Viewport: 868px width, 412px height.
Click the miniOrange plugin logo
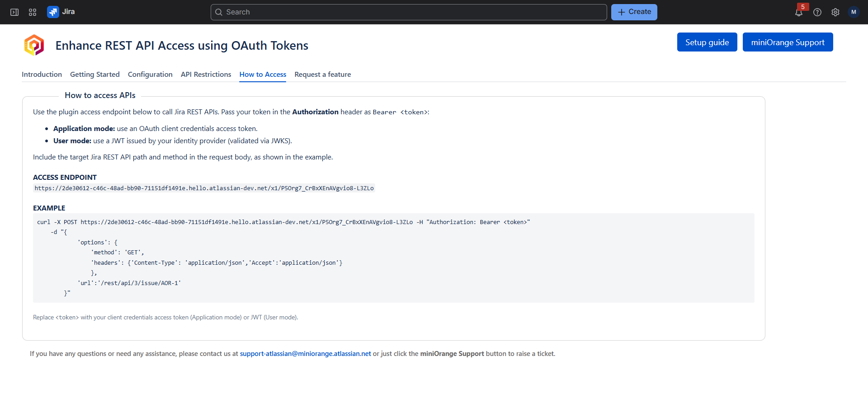pos(34,45)
